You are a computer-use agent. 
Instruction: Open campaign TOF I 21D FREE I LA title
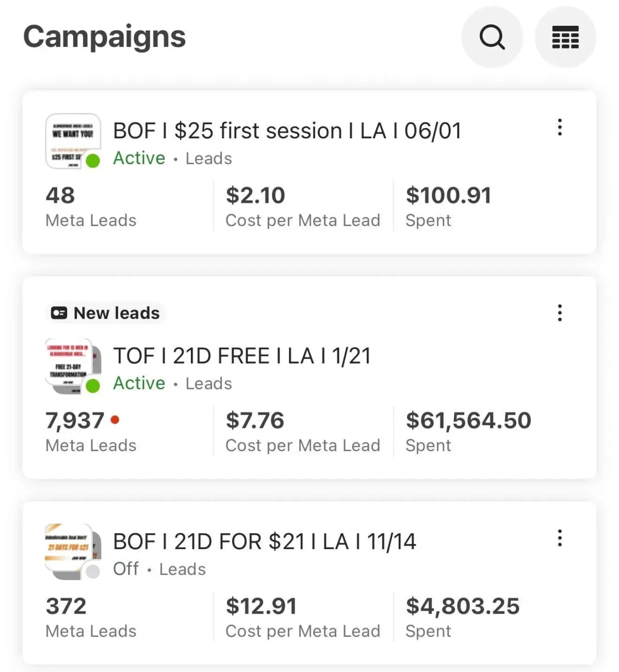(242, 356)
